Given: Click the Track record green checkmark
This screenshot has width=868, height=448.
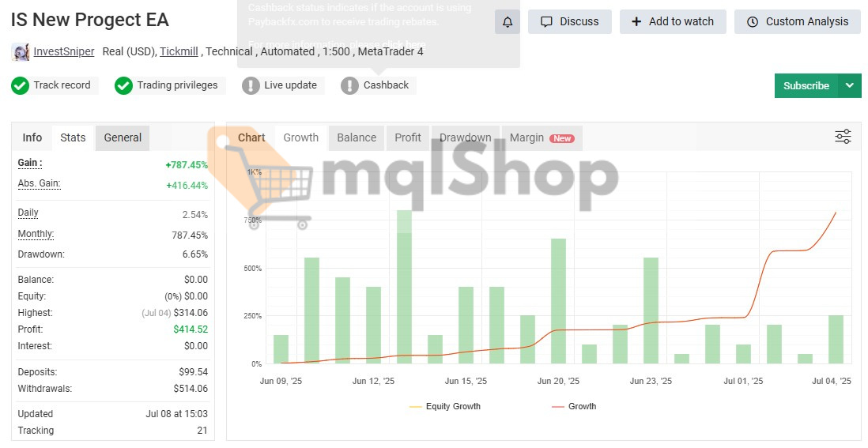Looking at the screenshot, I should tap(21, 85).
